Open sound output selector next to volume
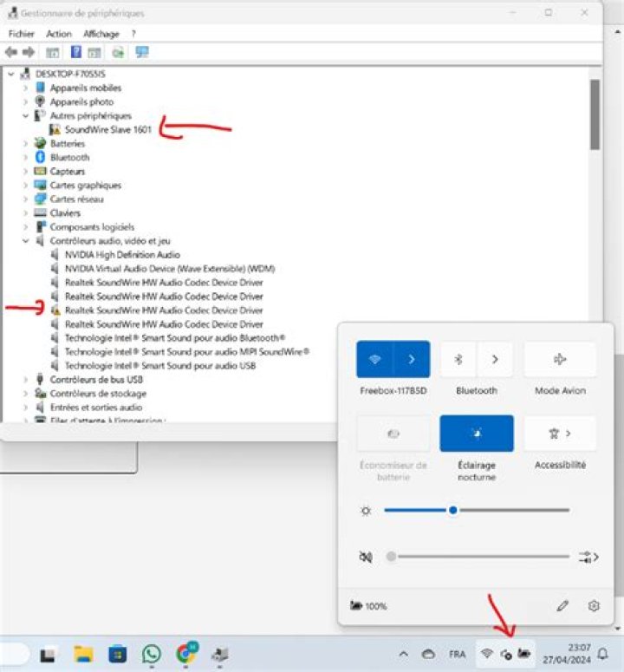 point(588,558)
